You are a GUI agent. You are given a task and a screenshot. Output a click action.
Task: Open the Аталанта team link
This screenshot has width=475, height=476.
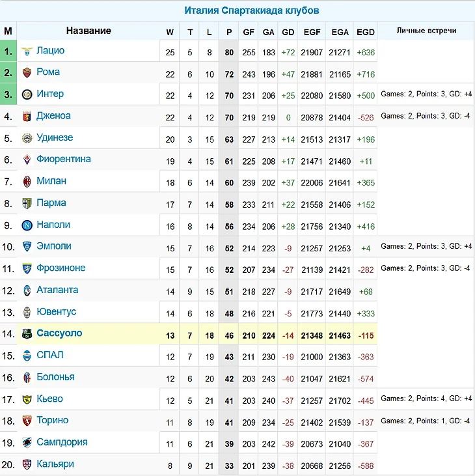click(x=57, y=290)
